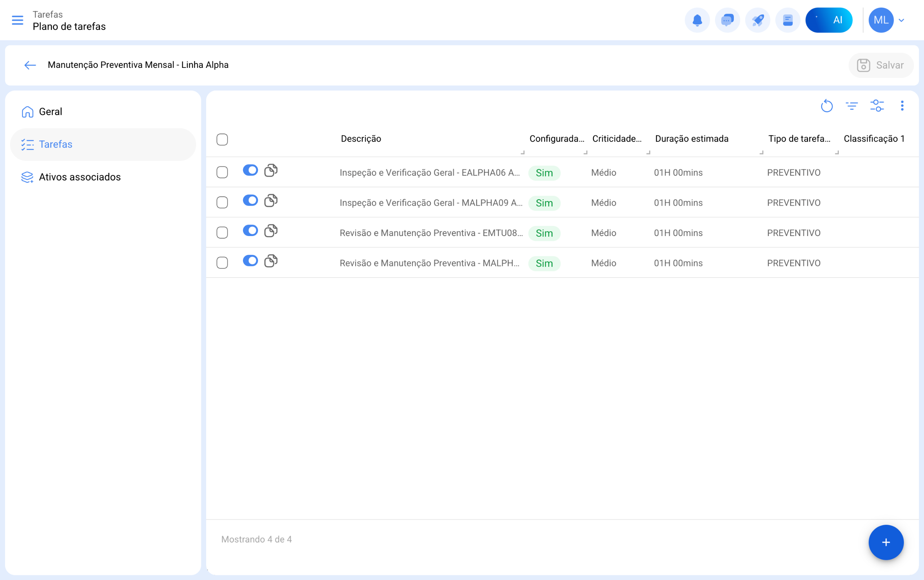
Task: Open the notifications bell
Action: point(697,20)
